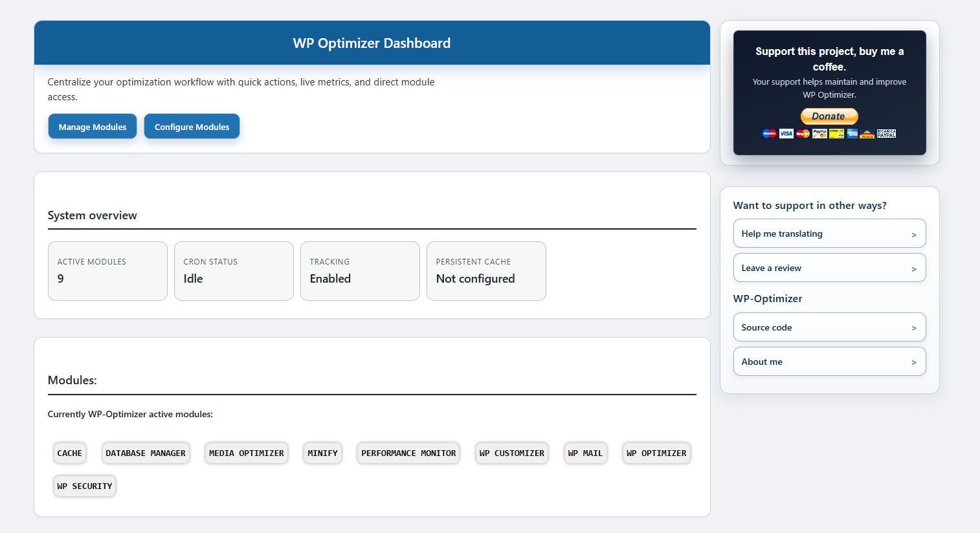The height and width of the screenshot is (533, 980).
Task: Donate via the orange Donate button
Action: [x=829, y=116]
